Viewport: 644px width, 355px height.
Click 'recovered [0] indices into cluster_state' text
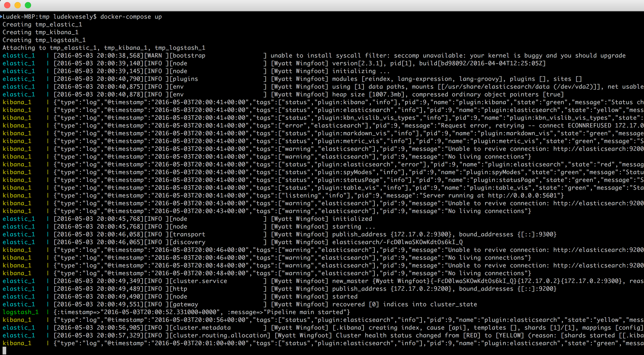click(x=405, y=304)
